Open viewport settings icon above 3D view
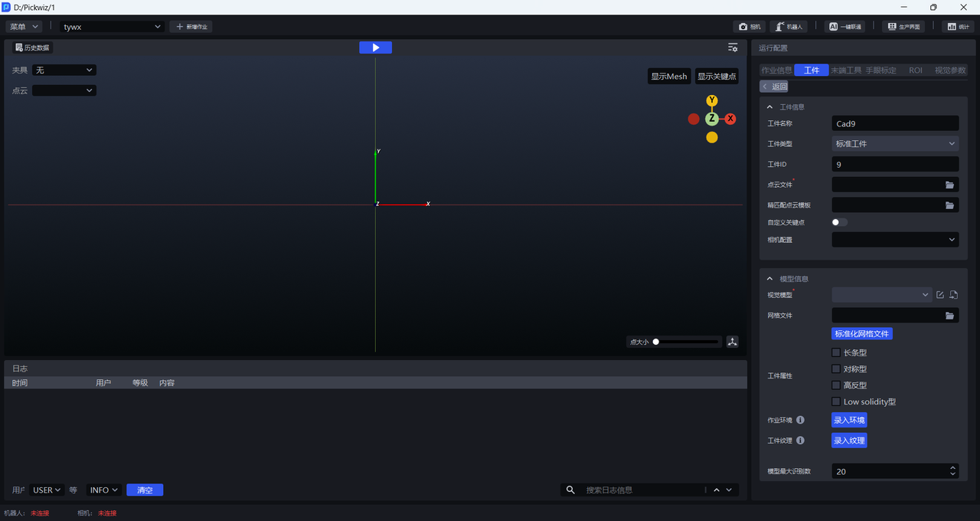The height and width of the screenshot is (521, 980). (733, 48)
